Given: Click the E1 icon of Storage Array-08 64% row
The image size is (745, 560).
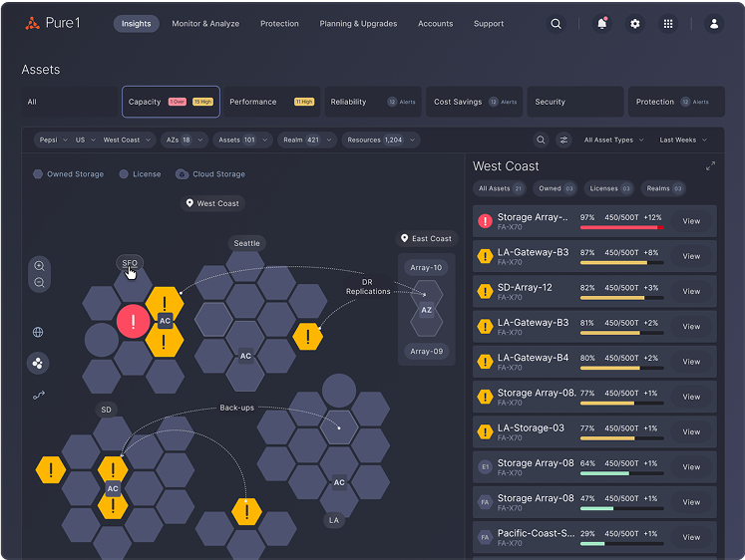Looking at the screenshot, I should [x=485, y=467].
